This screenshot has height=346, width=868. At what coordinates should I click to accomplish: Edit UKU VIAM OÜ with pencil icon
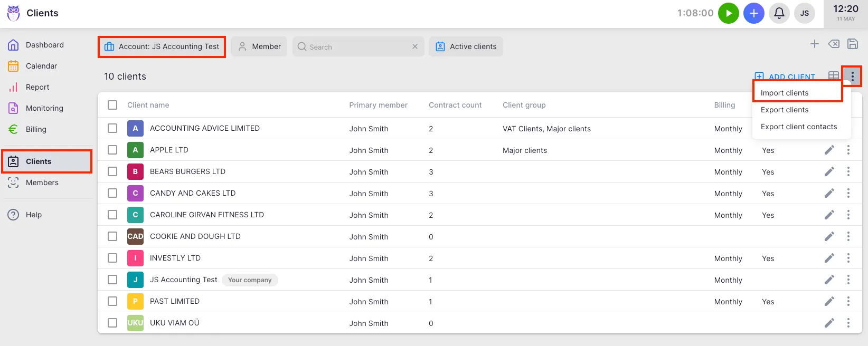pos(829,323)
